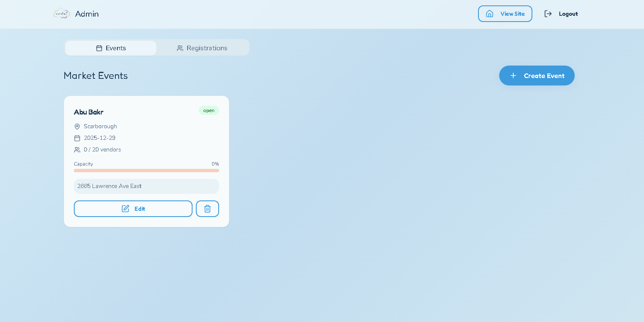Click the Logout option in the header
Viewport: 644px width, 322px height.
click(x=568, y=13)
